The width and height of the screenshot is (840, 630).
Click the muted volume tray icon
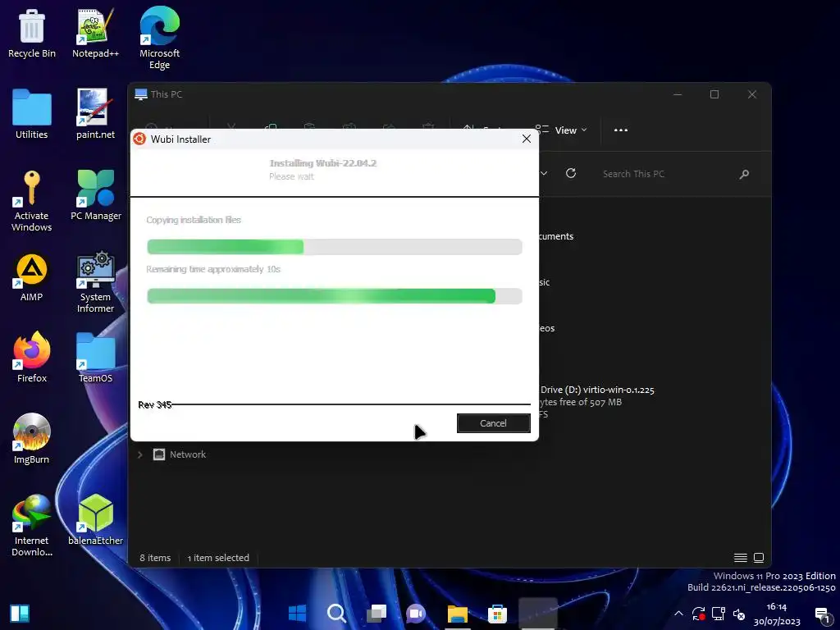point(739,614)
